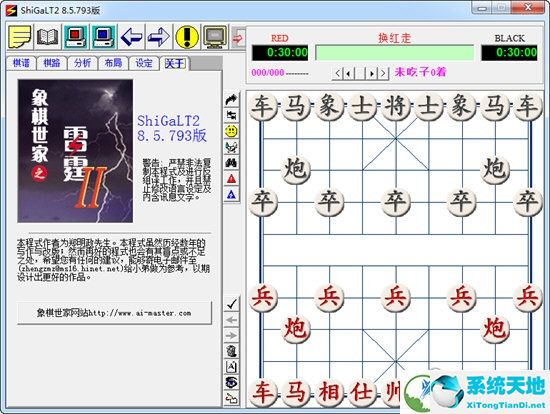Jump to last move button
This screenshot has width=550, height=414.
coord(383,73)
